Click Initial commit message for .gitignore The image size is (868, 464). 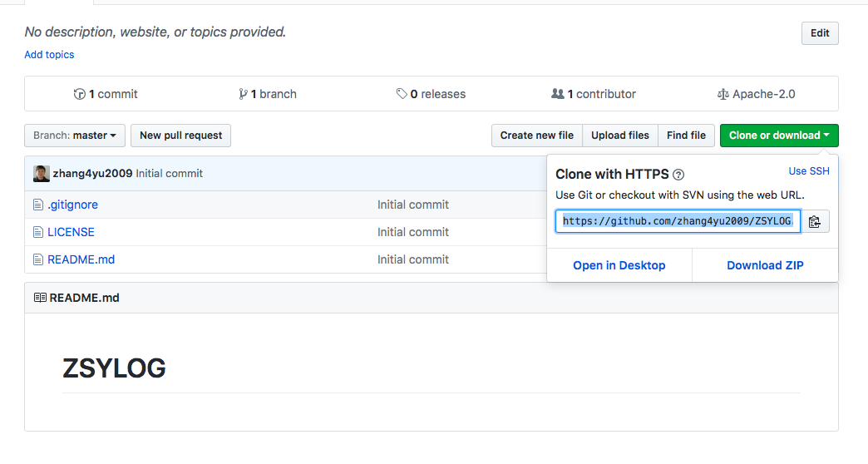coord(413,205)
